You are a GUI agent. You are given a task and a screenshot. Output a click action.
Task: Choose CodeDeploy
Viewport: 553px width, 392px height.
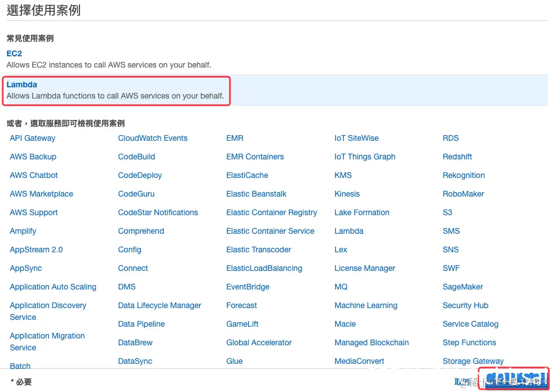click(x=140, y=176)
